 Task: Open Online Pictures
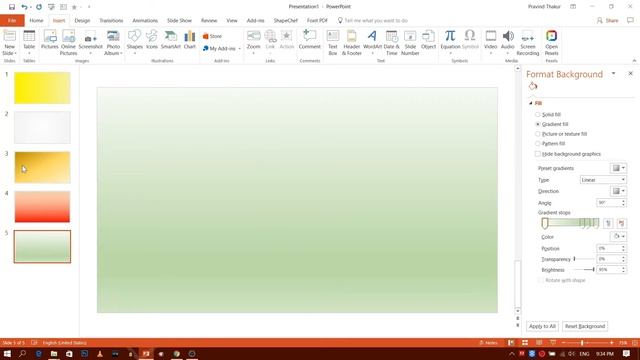[x=69, y=42]
